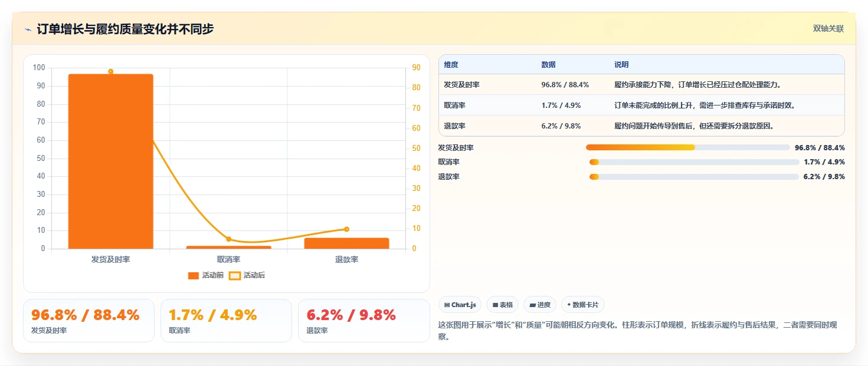Click the 96.8% / 88.4% stat card
The height and width of the screenshot is (366, 868).
point(89,321)
